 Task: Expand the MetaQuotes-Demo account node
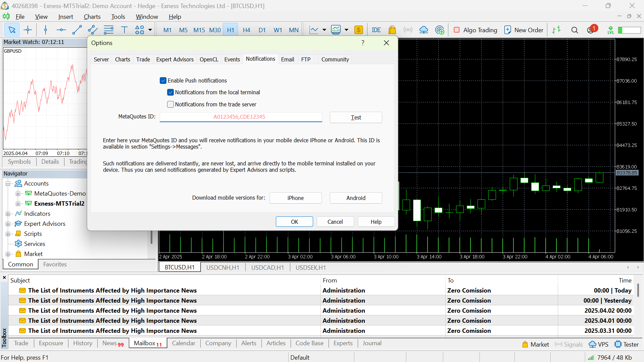point(18,194)
